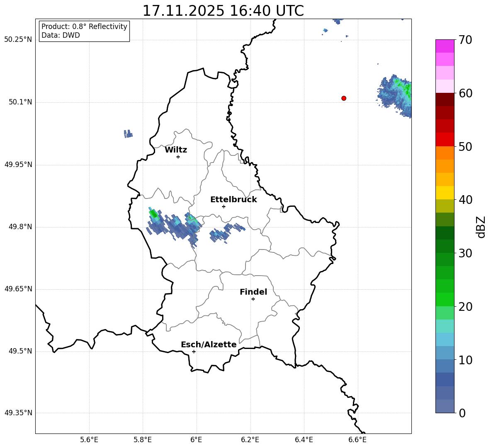Click the dark maroon colorbar segment below 60
The image size is (491, 448).
[x=445, y=99]
